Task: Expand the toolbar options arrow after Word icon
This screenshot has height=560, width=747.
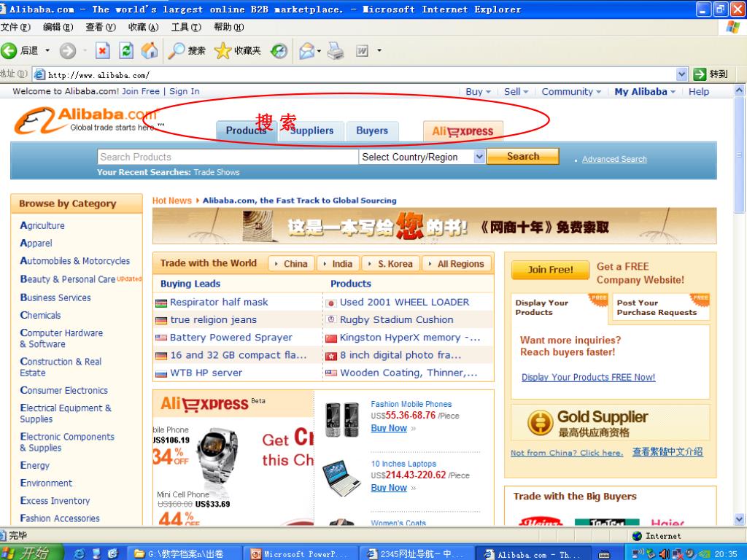Action: click(379, 50)
